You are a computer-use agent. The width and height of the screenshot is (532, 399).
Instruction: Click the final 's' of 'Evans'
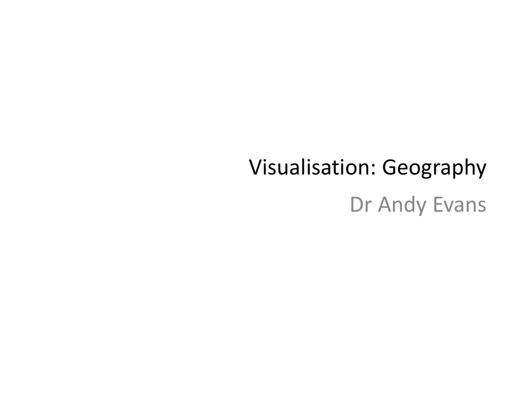481,206
